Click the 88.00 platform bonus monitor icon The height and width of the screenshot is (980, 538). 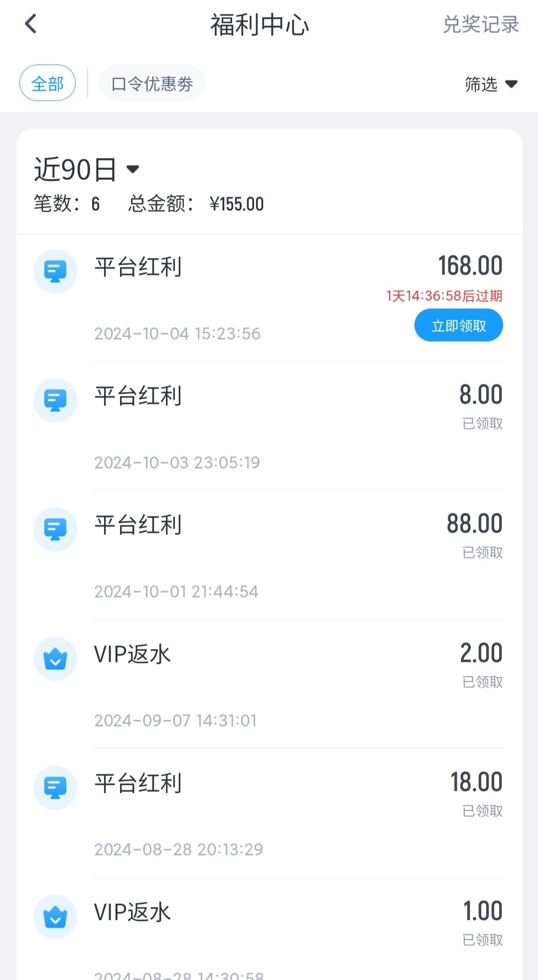click(x=55, y=529)
